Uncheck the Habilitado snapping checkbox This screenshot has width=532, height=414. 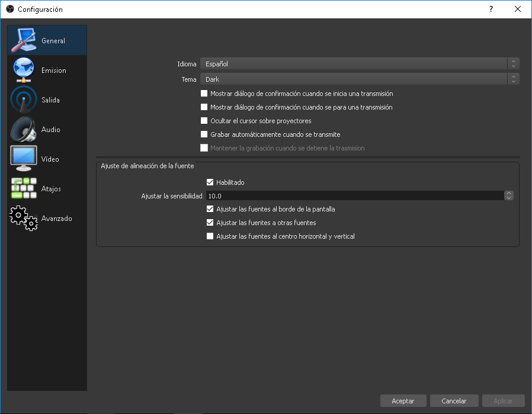(x=210, y=182)
